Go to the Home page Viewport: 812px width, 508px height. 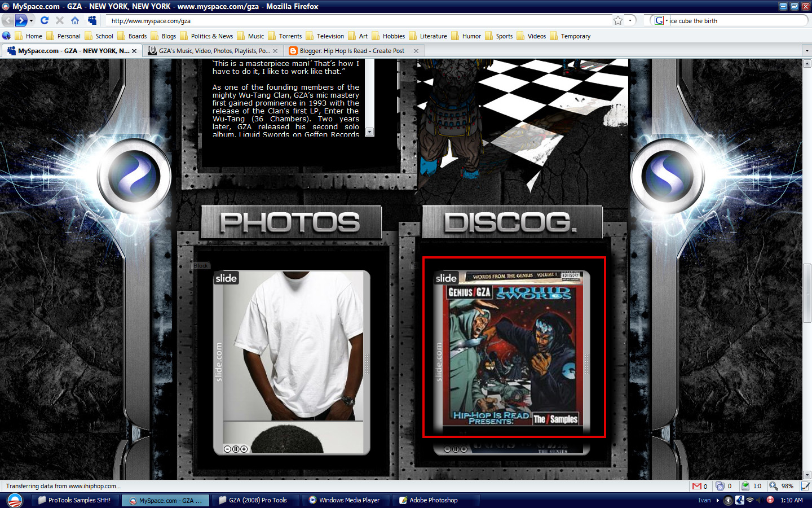pos(75,20)
